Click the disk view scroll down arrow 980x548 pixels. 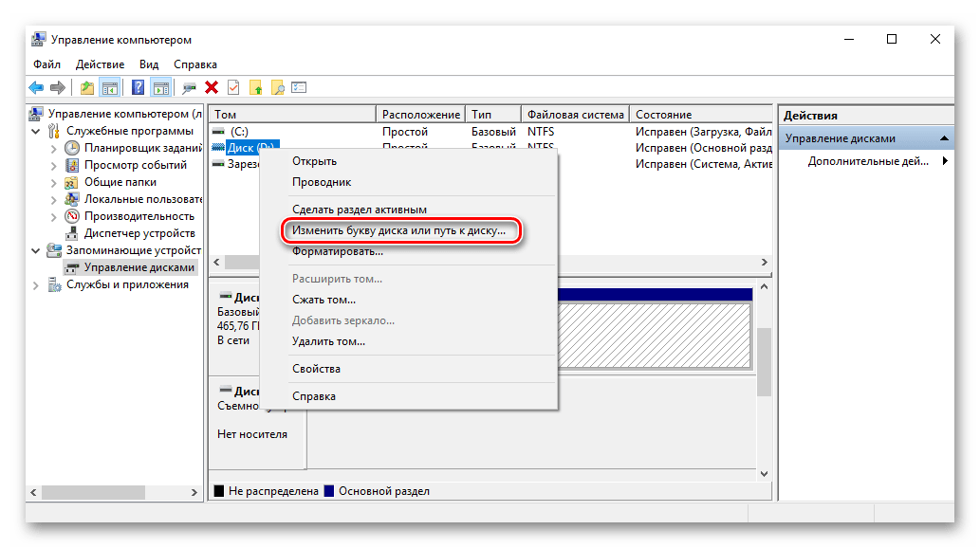coord(764,474)
